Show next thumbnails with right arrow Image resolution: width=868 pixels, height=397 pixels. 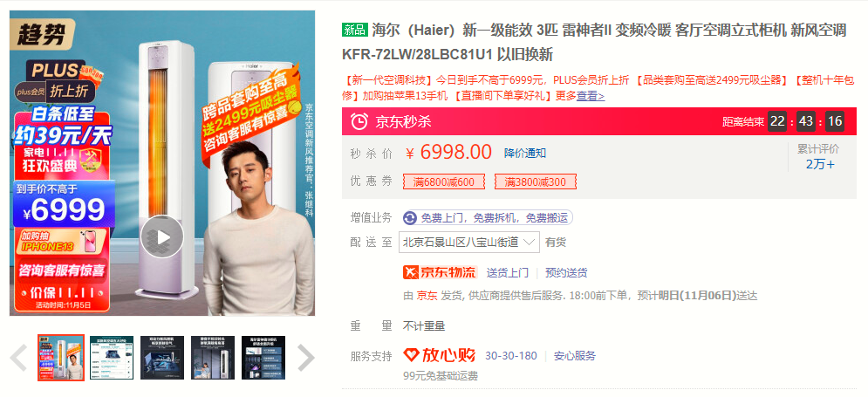(x=305, y=358)
